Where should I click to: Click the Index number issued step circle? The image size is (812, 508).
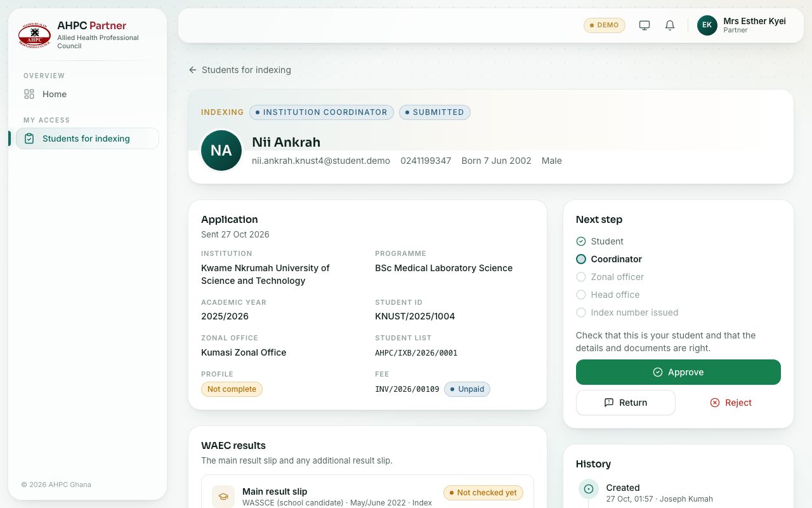tap(581, 312)
